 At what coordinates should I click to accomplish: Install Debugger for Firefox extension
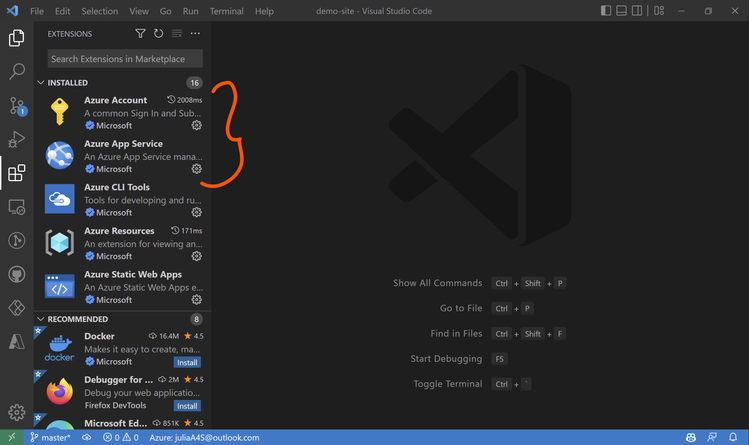coord(187,406)
